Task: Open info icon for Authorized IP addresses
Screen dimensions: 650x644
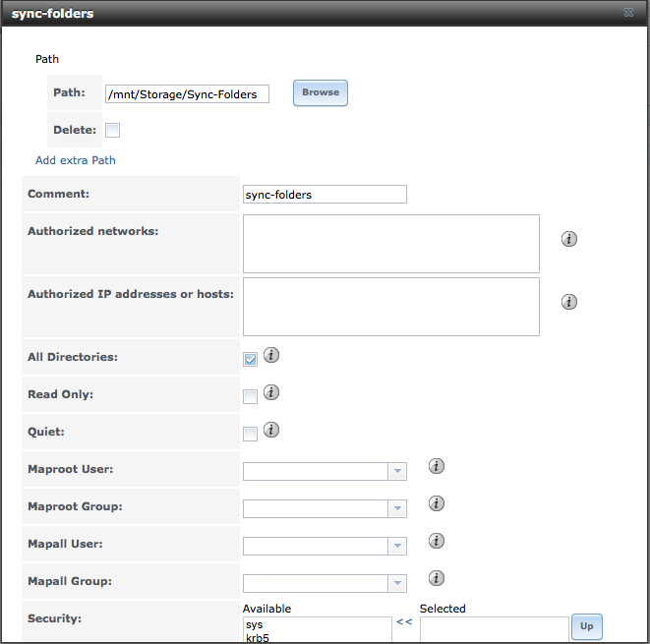Action: pyautogui.click(x=568, y=302)
